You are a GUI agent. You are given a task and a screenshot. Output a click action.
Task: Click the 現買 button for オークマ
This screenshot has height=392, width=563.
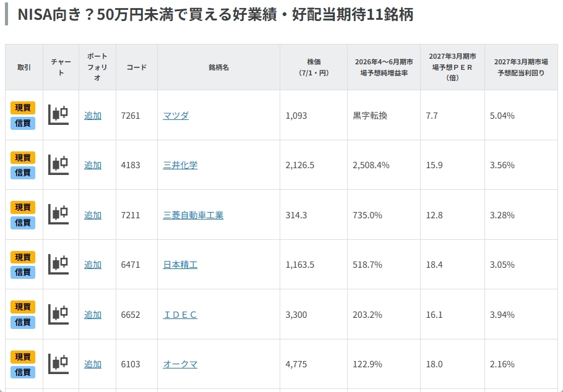pyautogui.click(x=23, y=357)
